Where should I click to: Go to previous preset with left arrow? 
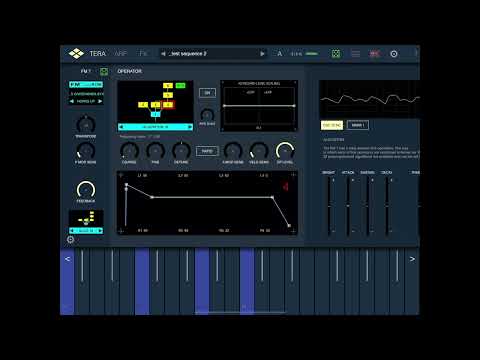click(163, 54)
